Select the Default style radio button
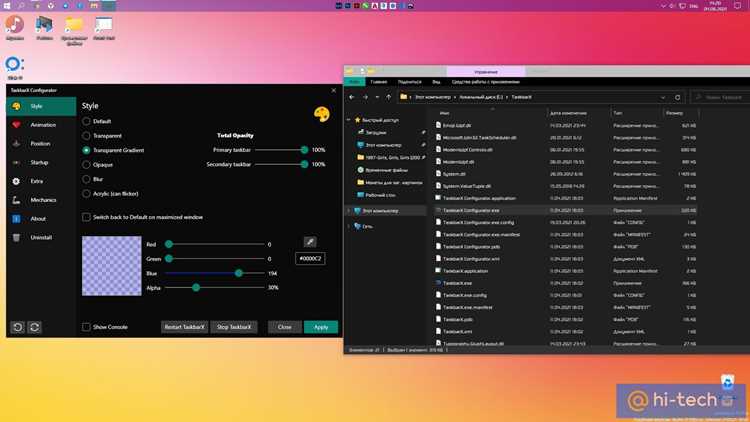750x422 pixels. click(x=86, y=122)
